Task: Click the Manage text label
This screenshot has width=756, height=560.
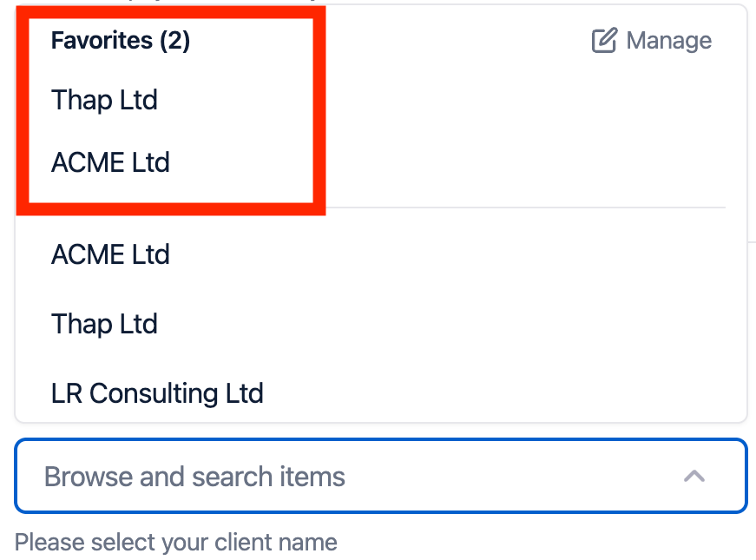Action: (668, 41)
